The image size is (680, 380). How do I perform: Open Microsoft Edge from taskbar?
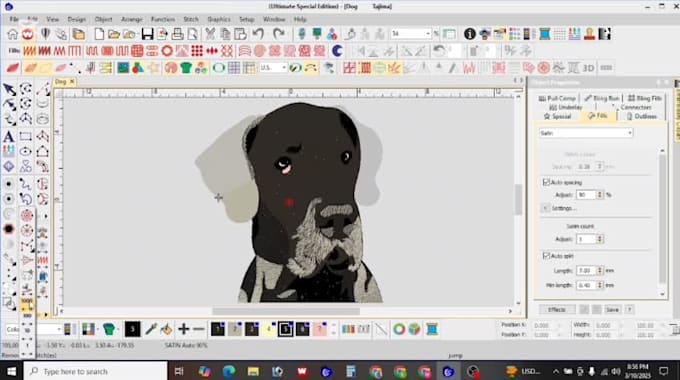click(229, 371)
